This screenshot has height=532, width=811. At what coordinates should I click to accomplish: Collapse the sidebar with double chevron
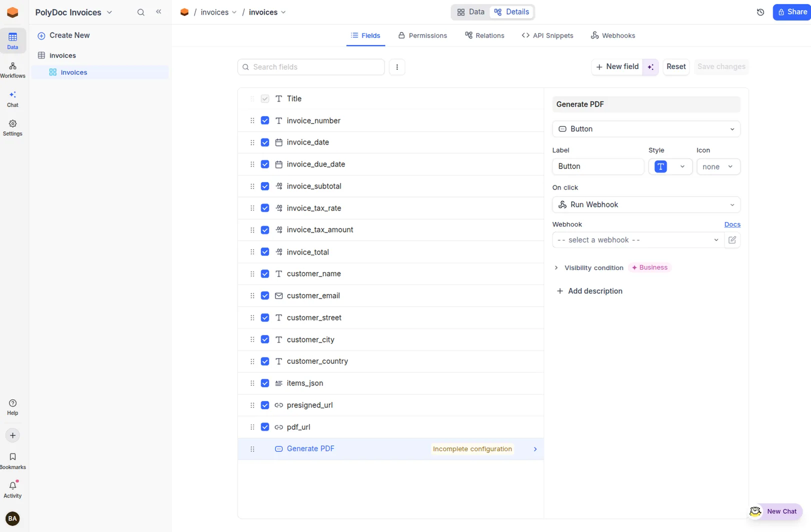[158, 11]
